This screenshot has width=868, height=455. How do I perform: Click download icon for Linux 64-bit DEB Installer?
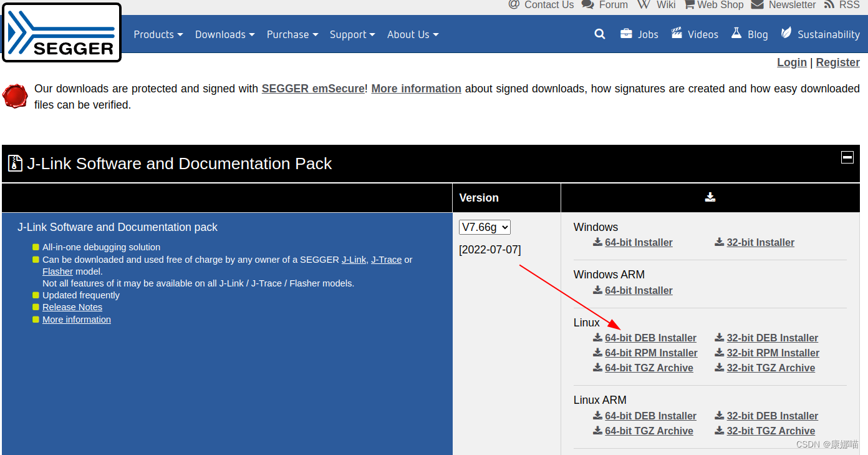(x=597, y=338)
